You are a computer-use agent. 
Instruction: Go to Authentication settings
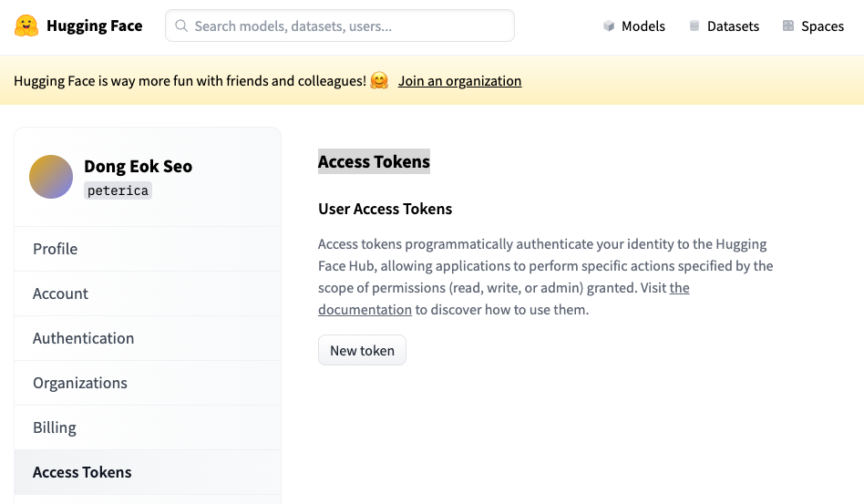[x=148, y=338]
